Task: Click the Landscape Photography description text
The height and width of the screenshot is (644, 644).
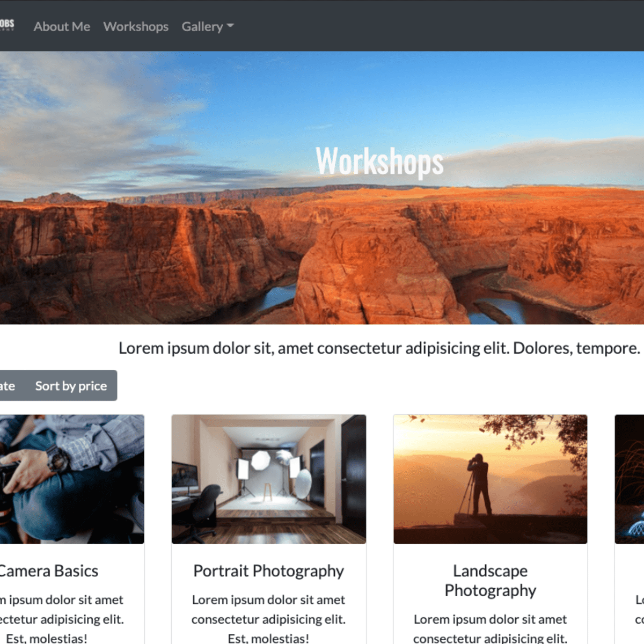Action: (x=491, y=628)
